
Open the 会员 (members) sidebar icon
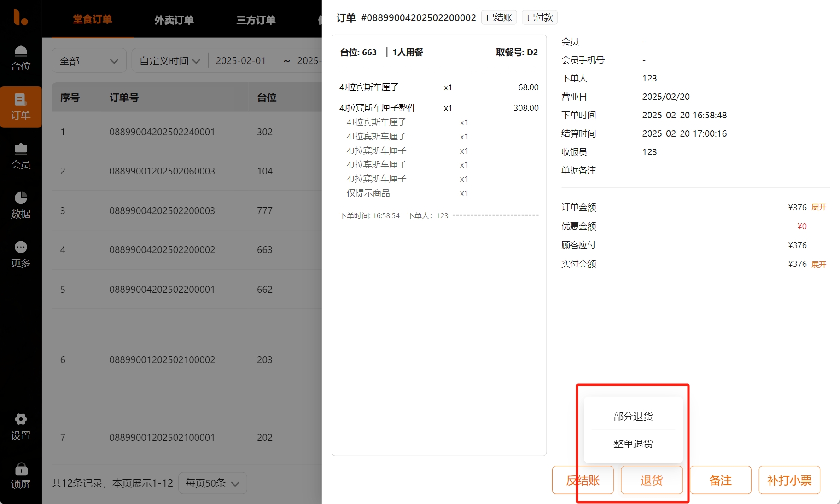point(21,156)
